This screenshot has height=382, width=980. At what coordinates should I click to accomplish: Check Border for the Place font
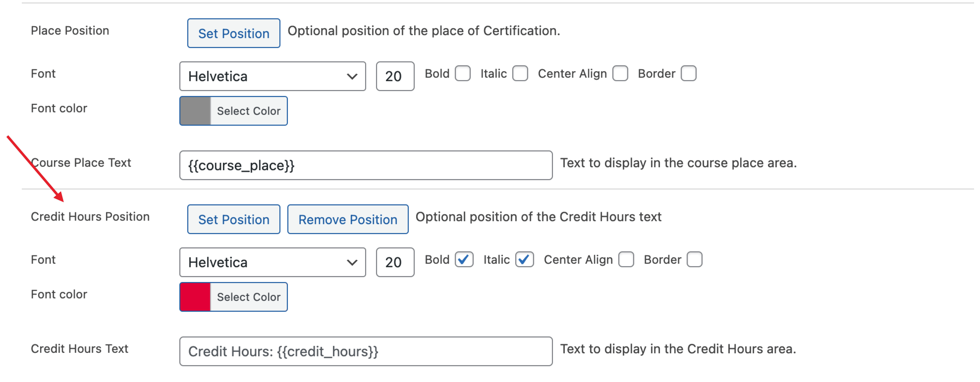pos(689,74)
